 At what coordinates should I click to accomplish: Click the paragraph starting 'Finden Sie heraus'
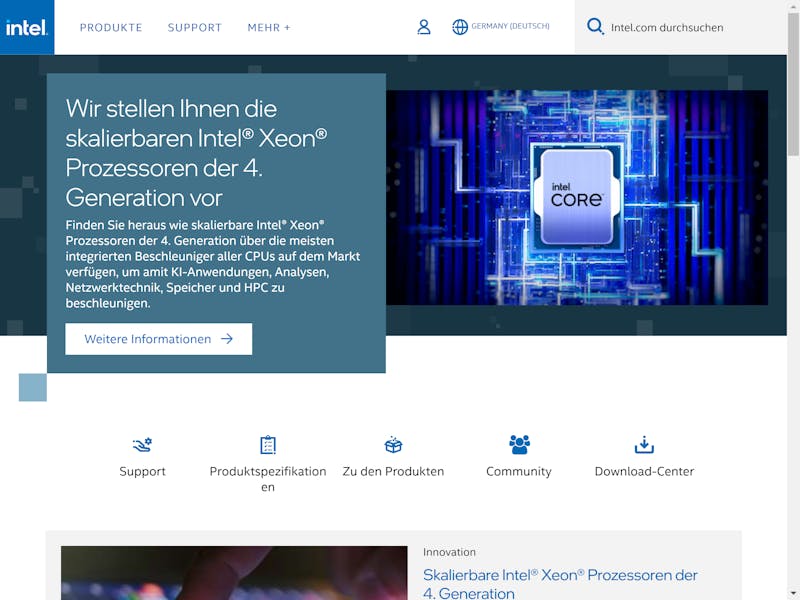tap(213, 264)
